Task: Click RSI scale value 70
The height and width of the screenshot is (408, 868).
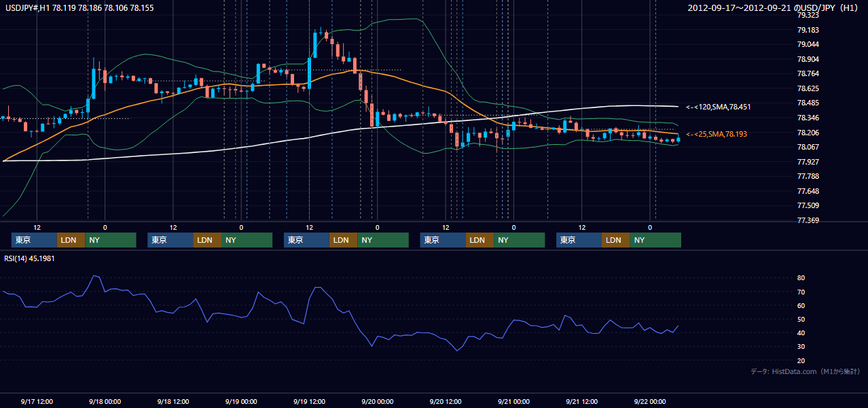Action: pos(801,292)
